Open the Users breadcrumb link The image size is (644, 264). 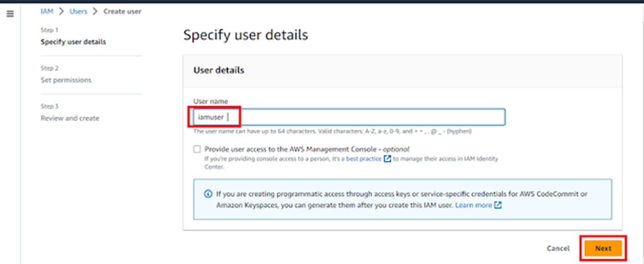coord(79,11)
